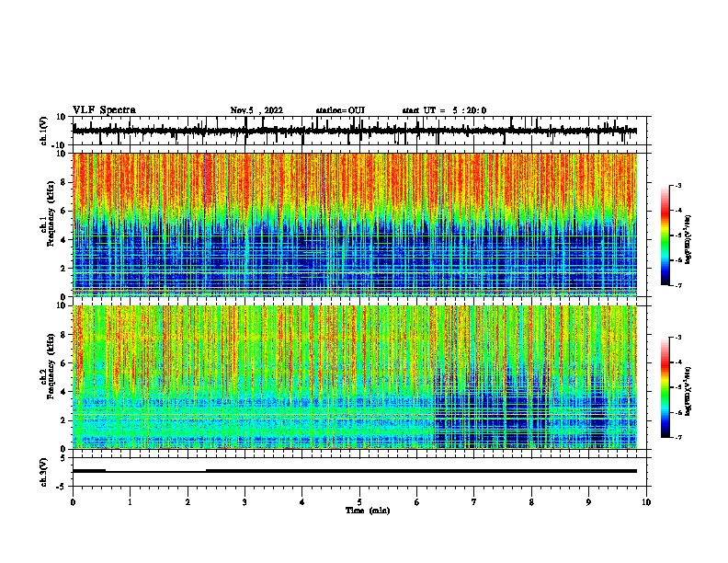
Task: Click the '8' kHz tick on ch.2 spectrogram
Action: coord(63,335)
